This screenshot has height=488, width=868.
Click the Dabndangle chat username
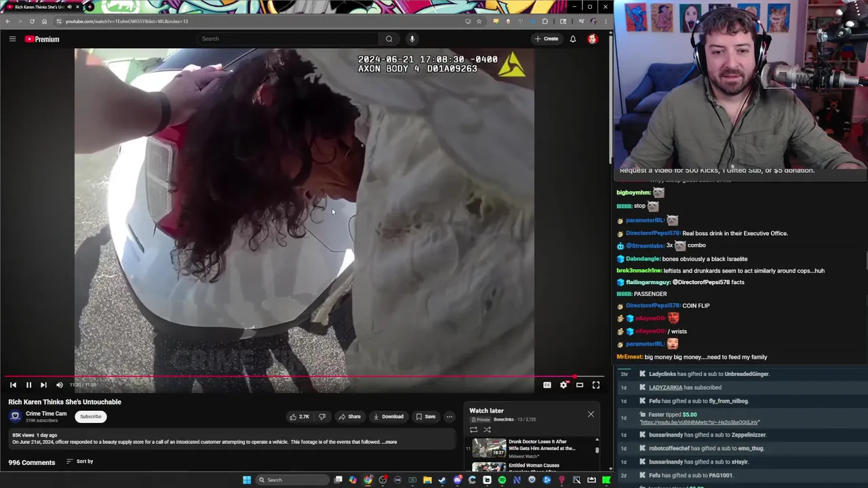tap(643, 259)
